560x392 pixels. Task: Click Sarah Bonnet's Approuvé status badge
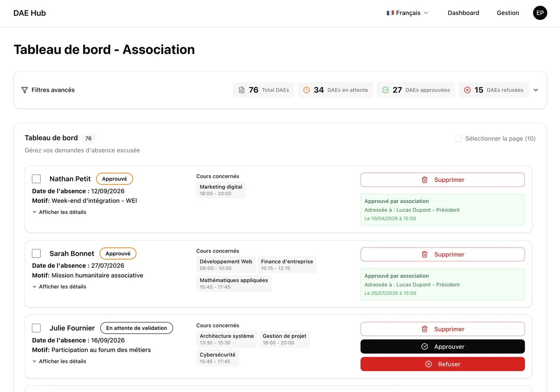(x=118, y=253)
